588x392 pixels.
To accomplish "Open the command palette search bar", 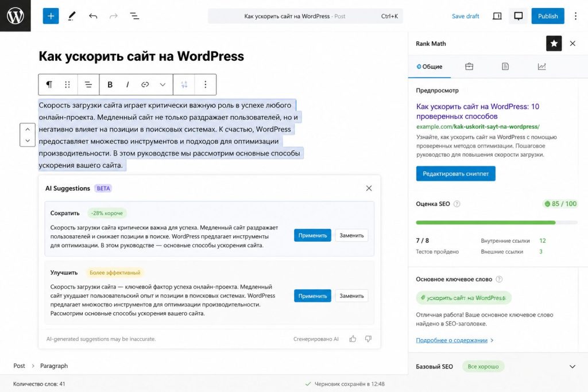I will point(305,16).
